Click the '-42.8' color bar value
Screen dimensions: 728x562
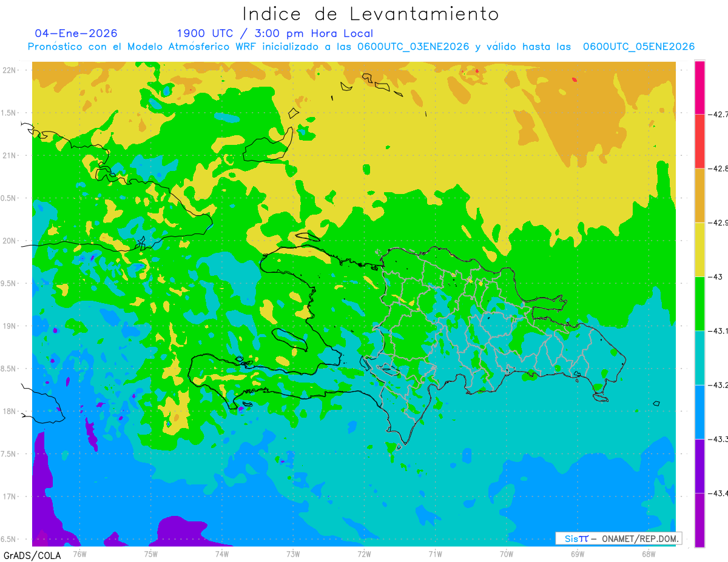(x=718, y=169)
